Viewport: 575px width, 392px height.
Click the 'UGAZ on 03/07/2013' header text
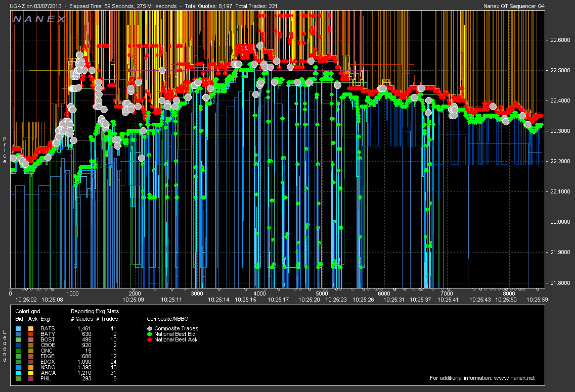(35, 6)
